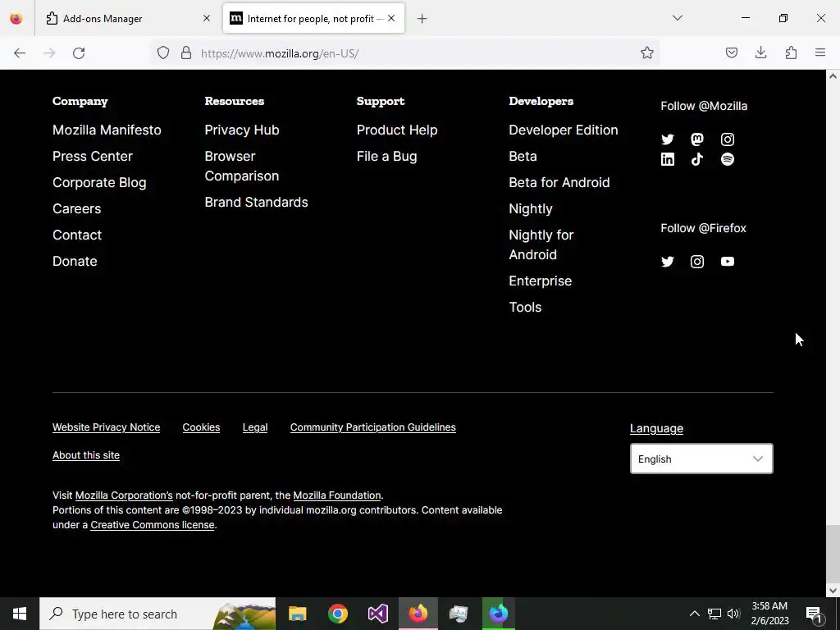Open Mozilla's Spotify icon
The image size is (840, 630).
[x=727, y=159]
